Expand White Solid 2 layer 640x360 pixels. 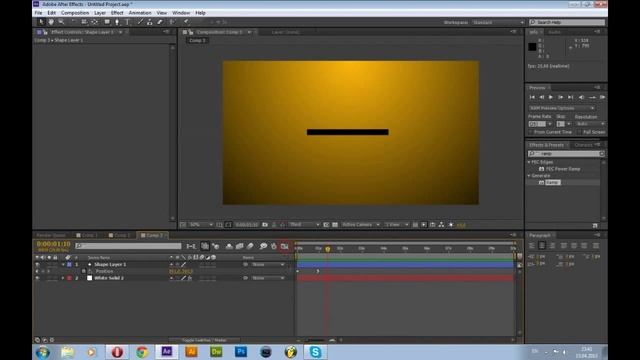pyautogui.click(x=63, y=278)
